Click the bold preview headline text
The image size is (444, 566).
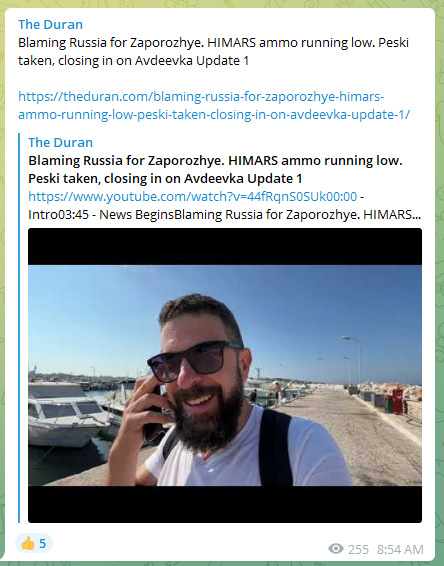(215, 169)
